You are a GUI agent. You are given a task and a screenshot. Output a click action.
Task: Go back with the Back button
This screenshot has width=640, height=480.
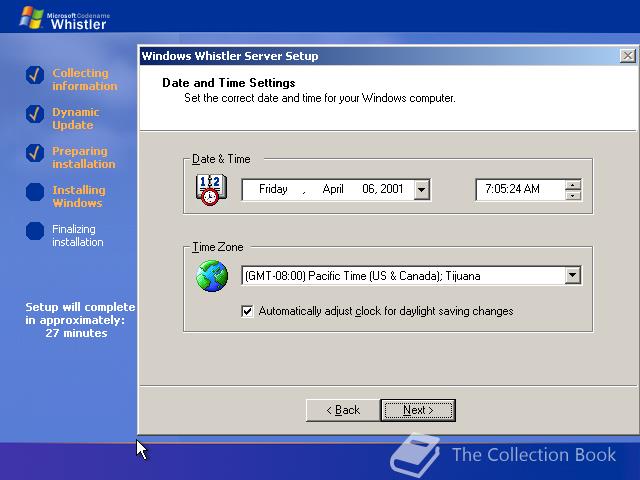pos(343,410)
